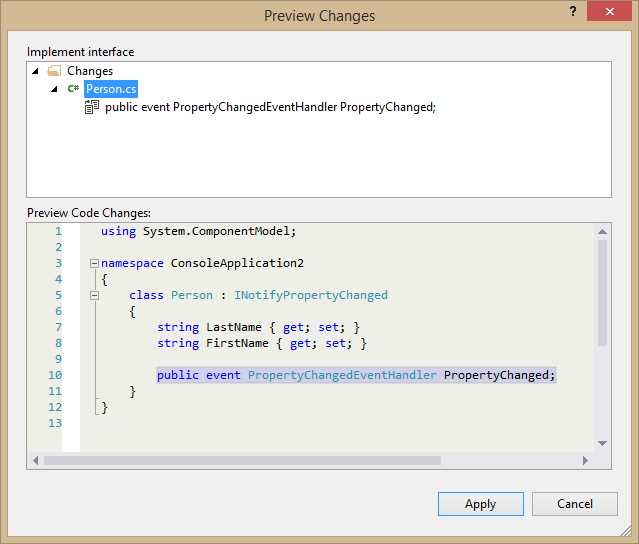This screenshot has width=639, height=544.
Task: Click the 'using System.ComponentModel;' line
Action: click(x=198, y=231)
